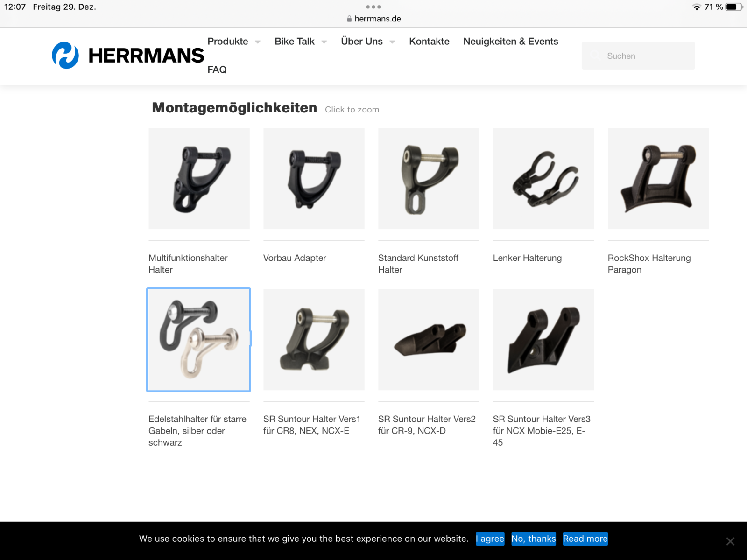Expand the Produkte dropdown arrow
This screenshot has width=747, height=560.
coord(258,42)
